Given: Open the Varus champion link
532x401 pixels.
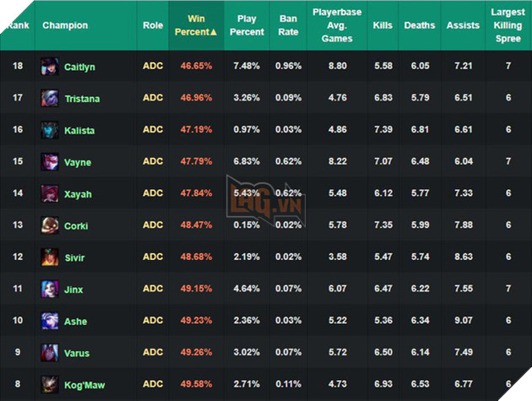Looking at the screenshot, I should pos(77,353).
